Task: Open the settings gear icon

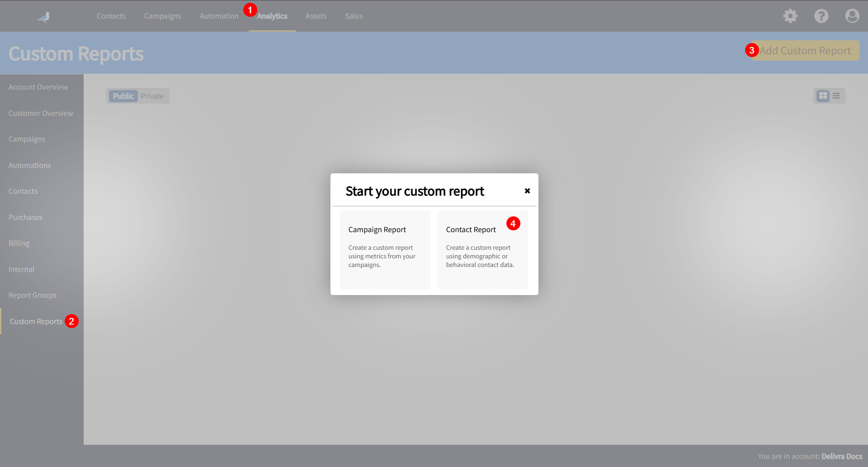Action: click(x=790, y=16)
